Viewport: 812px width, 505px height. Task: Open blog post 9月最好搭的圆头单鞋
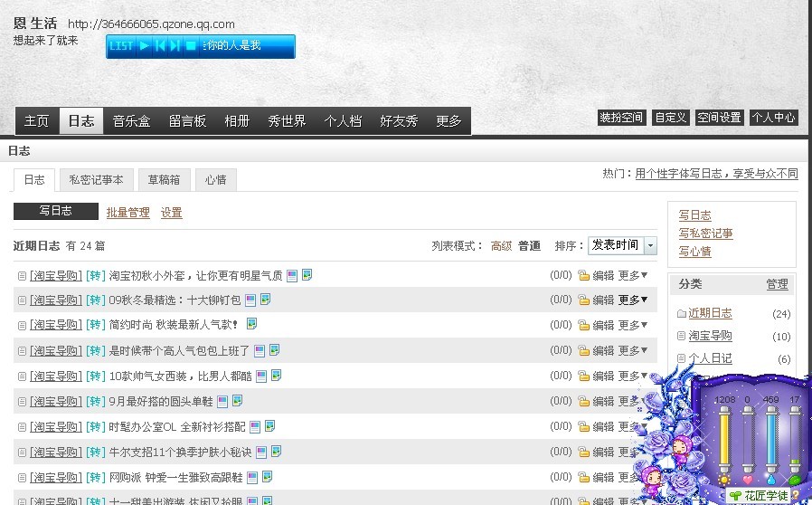pyautogui.click(x=161, y=402)
